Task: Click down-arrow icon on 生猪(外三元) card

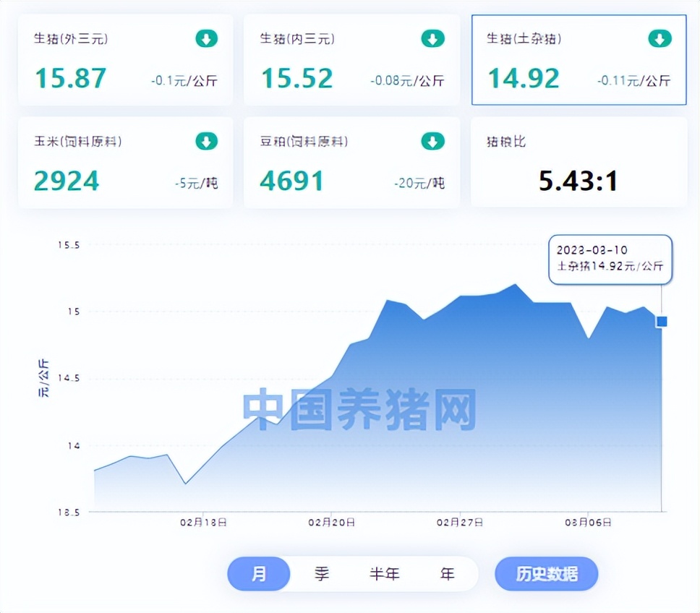Action: coord(207,38)
